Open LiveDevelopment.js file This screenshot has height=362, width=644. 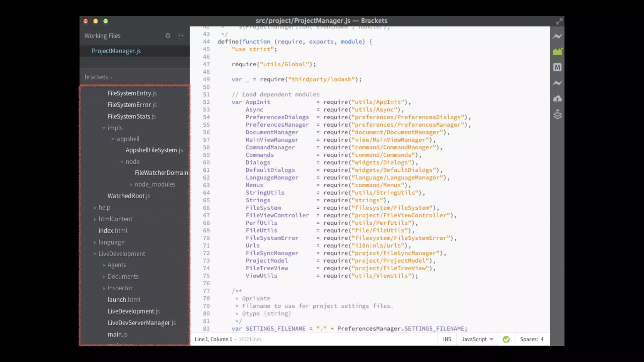pyautogui.click(x=134, y=311)
